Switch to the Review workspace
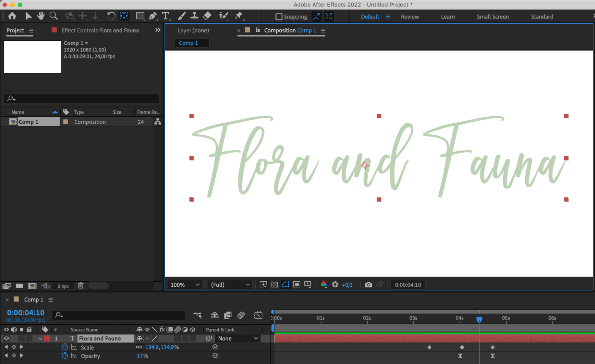595x364 pixels. (410, 17)
